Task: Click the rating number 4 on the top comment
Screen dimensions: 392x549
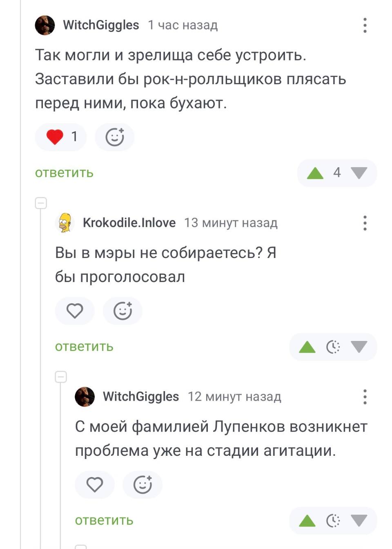Action: 336,173
